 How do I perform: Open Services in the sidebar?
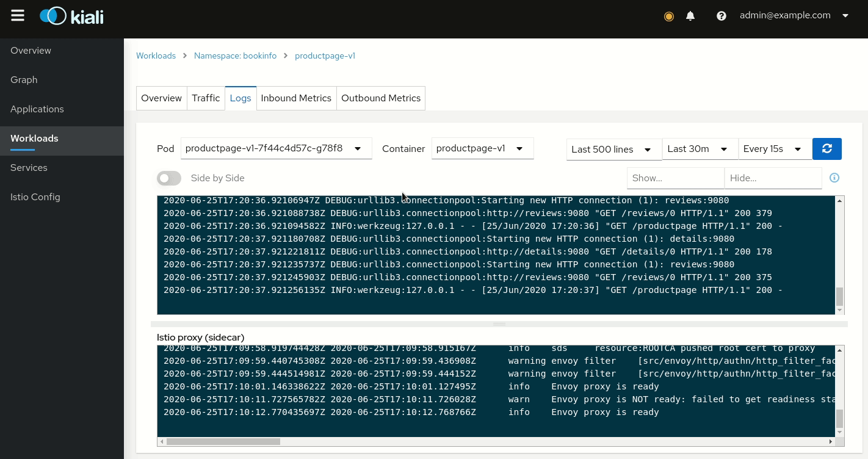point(62,168)
